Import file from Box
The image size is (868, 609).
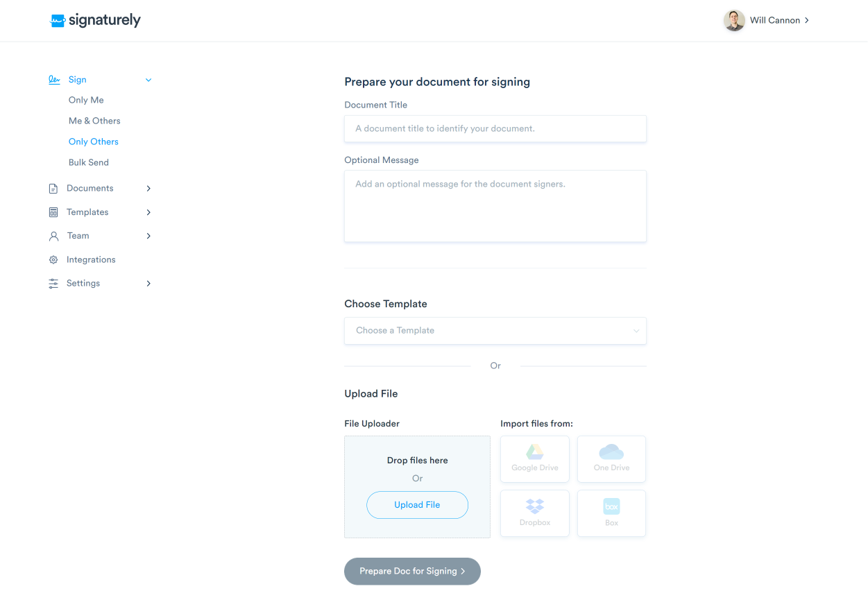tap(611, 513)
